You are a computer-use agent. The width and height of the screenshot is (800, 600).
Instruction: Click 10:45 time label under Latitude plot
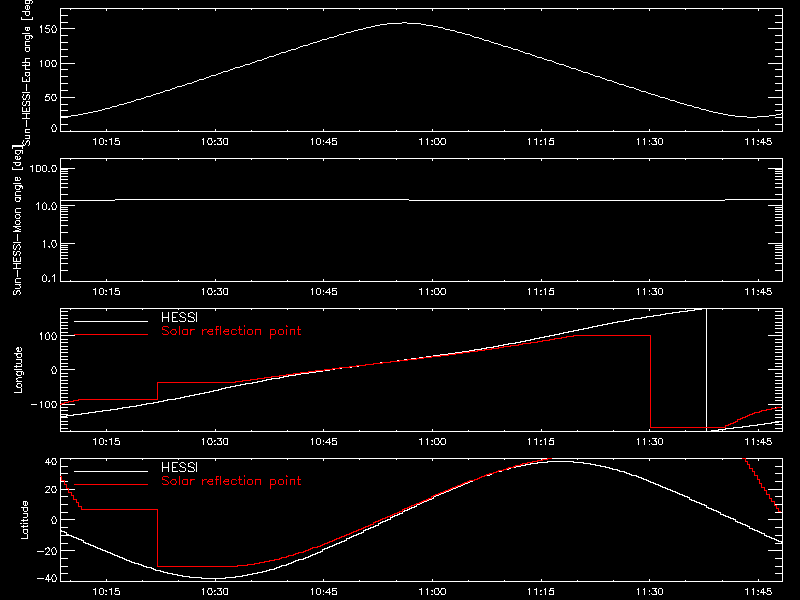click(323, 592)
